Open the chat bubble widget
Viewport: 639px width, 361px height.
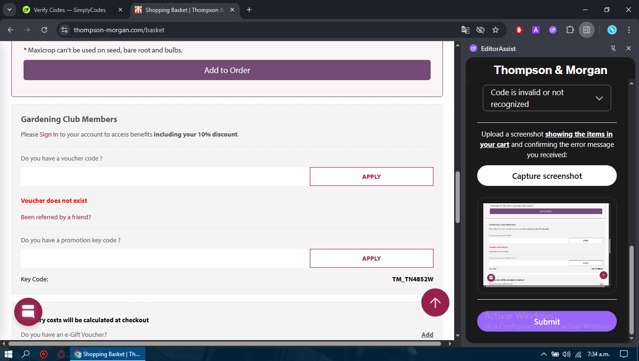point(28,312)
